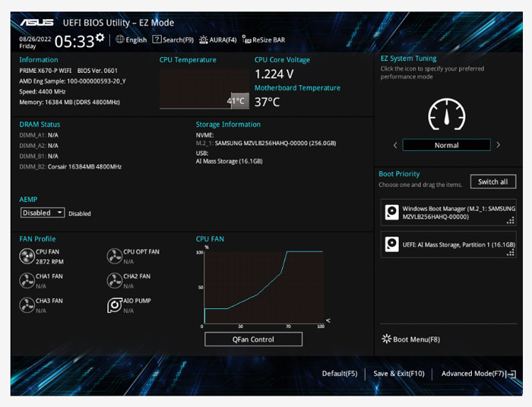
Task: Click the DIMM_A2: N/A row
Action: click(39, 146)
